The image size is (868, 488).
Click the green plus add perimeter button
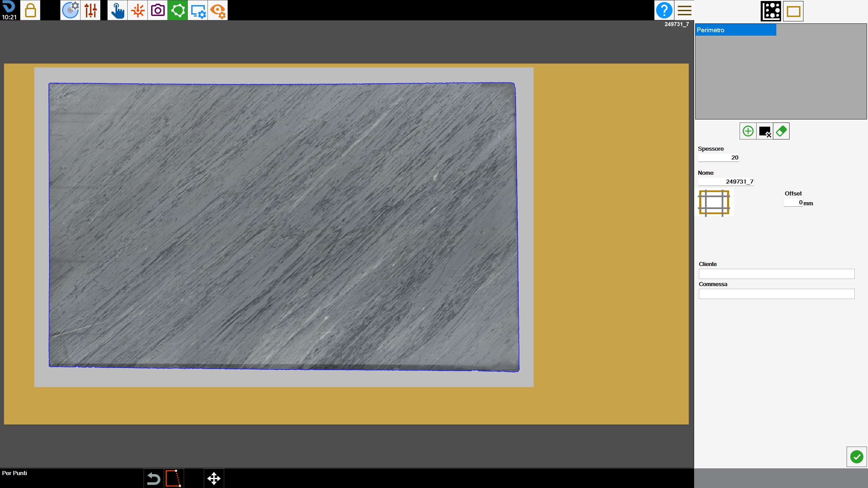coord(748,131)
